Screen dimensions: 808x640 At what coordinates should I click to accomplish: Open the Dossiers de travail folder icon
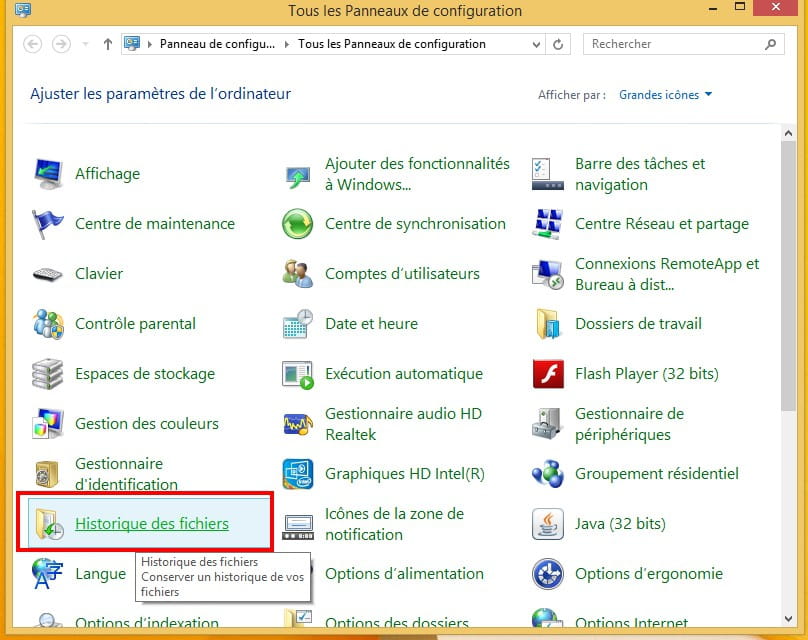pyautogui.click(x=548, y=324)
